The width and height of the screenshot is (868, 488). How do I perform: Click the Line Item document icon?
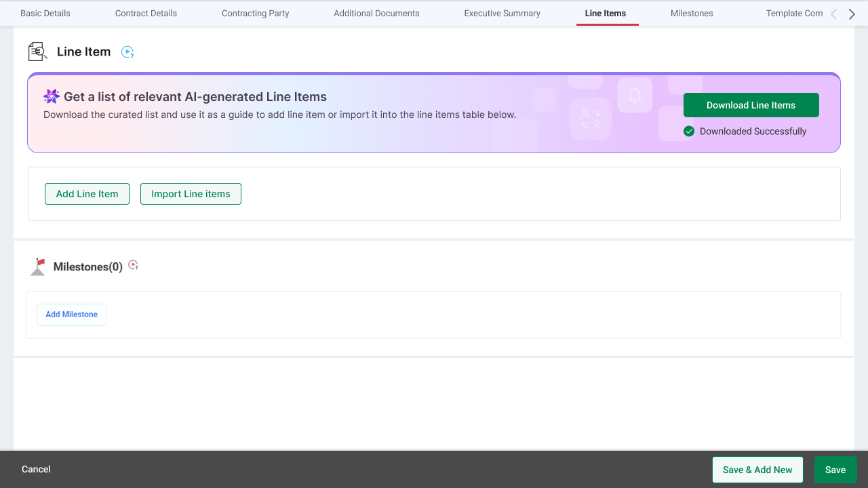coord(37,52)
